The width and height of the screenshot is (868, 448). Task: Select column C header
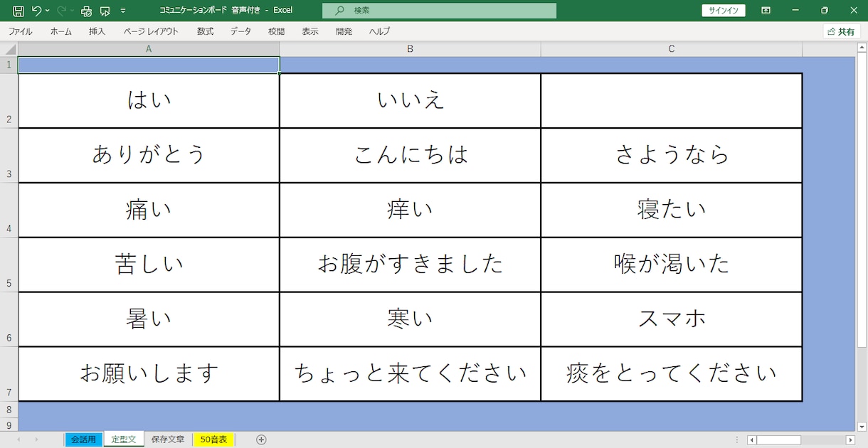(672, 49)
